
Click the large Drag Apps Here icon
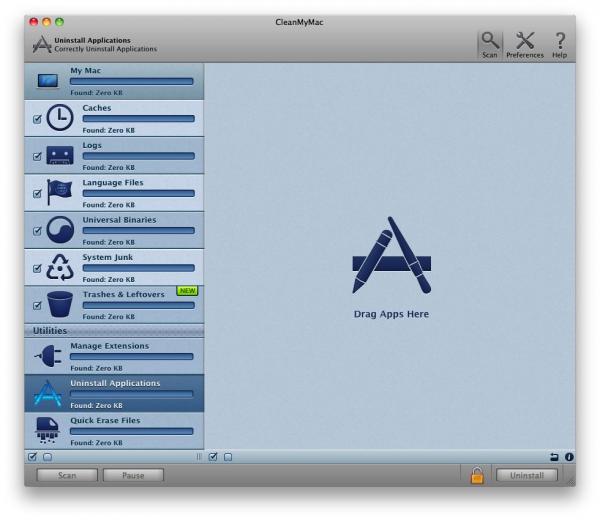point(391,255)
